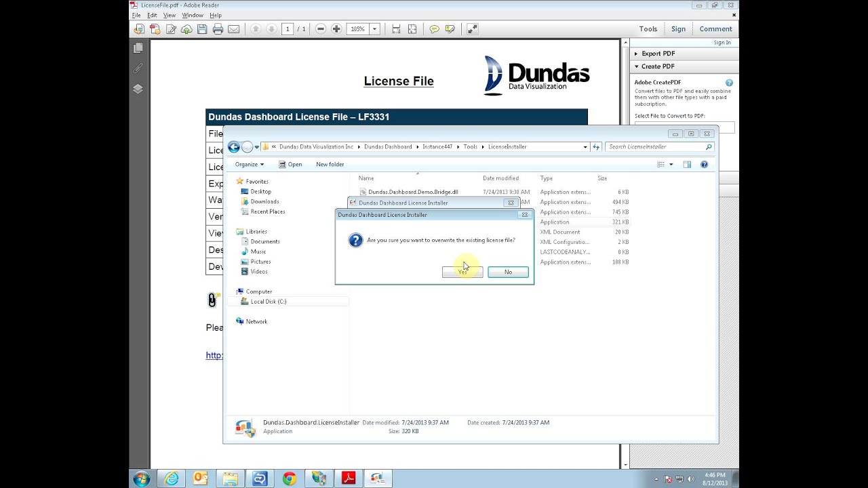This screenshot has width=868, height=488.
Task: Show the Explorer preview pane icon
Action: [x=687, y=165]
